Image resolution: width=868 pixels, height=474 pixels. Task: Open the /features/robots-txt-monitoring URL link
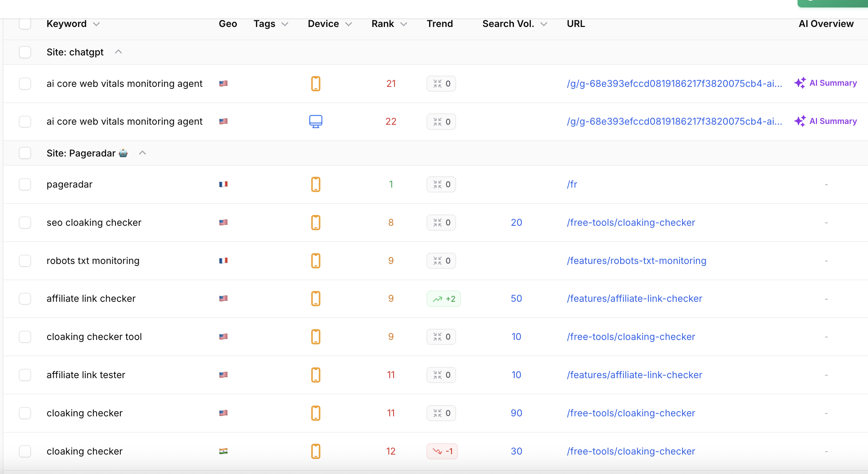(636, 261)
